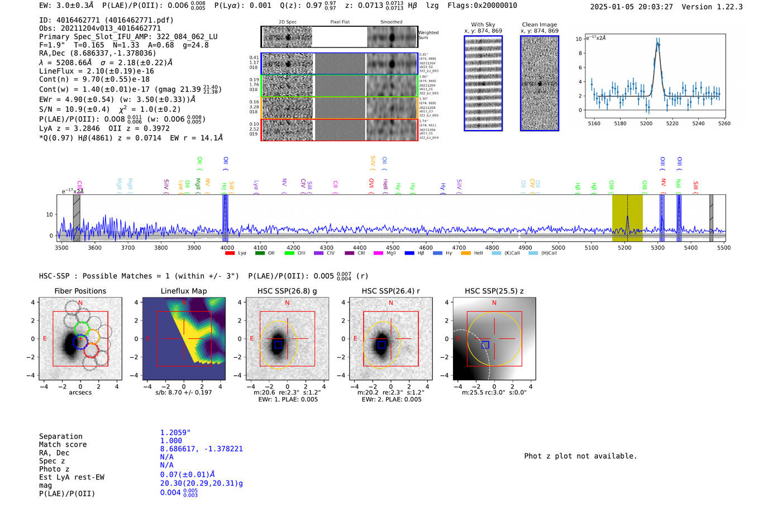Click the Weighted Sum label
This screenshot has height=532, width=782.
[428, 35]
